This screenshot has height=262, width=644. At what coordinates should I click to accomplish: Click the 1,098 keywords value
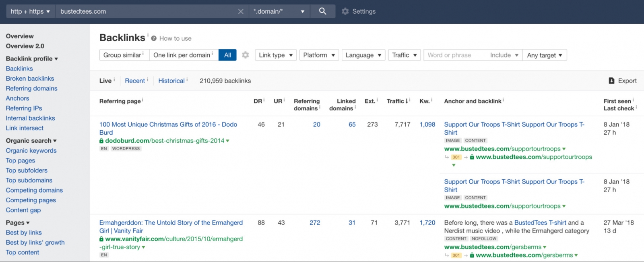tap(427, 124)
